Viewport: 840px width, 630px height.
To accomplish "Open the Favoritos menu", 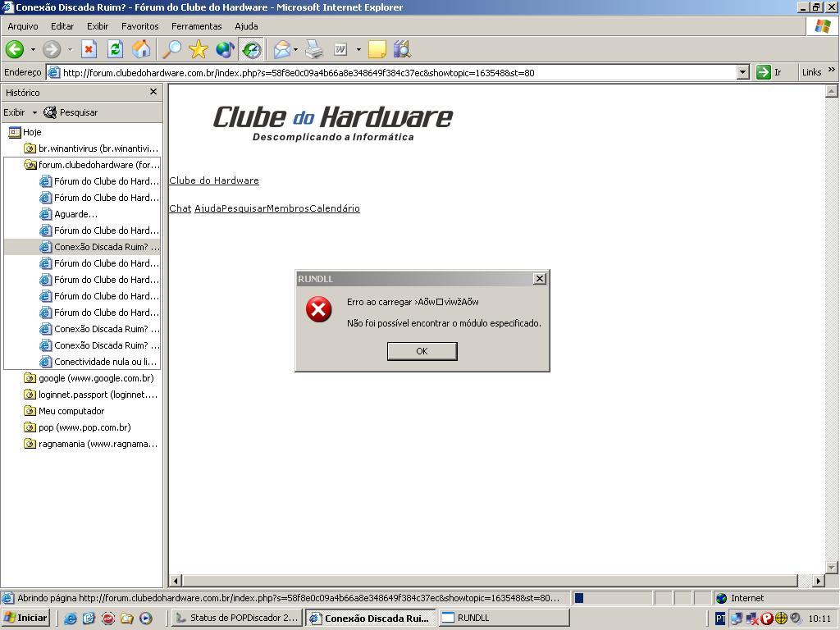I will (139, 26).
